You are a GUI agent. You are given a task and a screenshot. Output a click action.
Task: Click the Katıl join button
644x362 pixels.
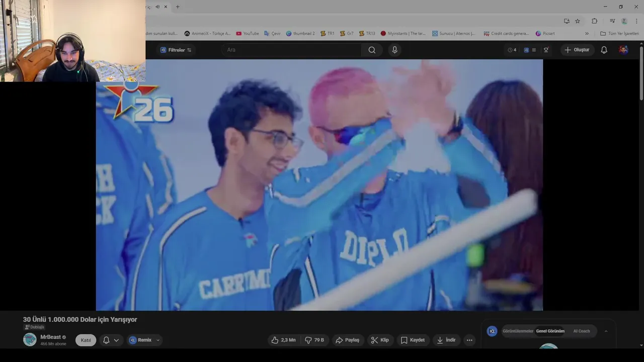[86, 340]
